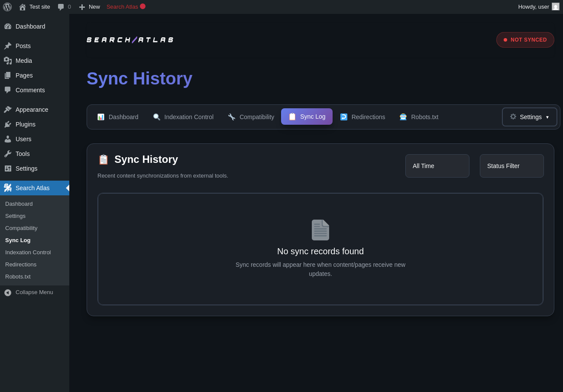Go to Media library in sidebar
The width and height of the screenshot is (563, 392).
24,61
